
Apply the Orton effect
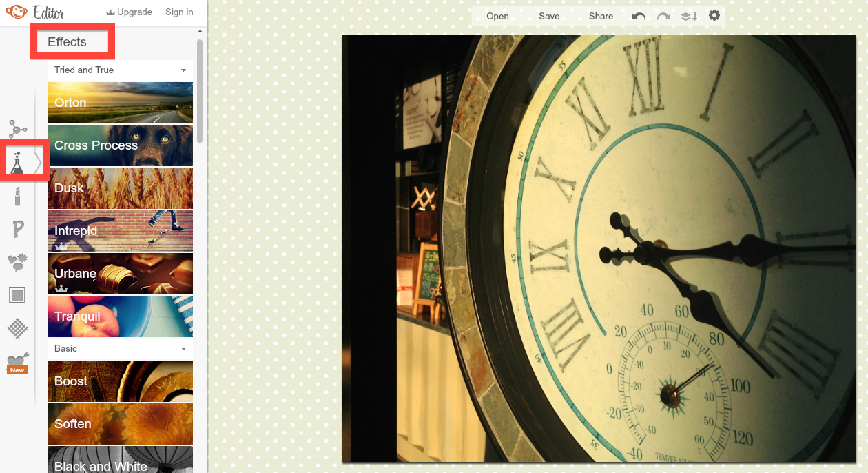(121, 103)
